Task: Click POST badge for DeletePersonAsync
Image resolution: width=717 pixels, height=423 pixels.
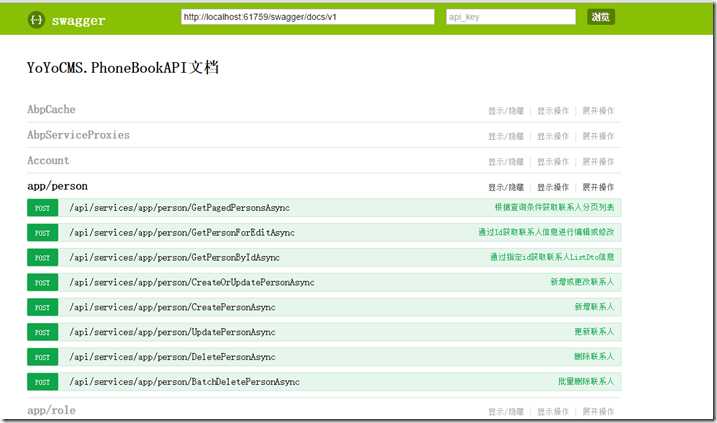Action: click(x=43, y=357)
